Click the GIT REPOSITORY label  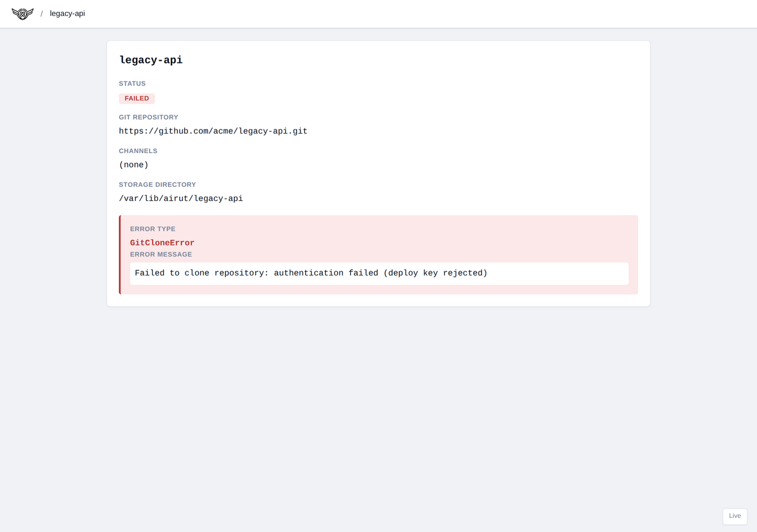(148, 117)
